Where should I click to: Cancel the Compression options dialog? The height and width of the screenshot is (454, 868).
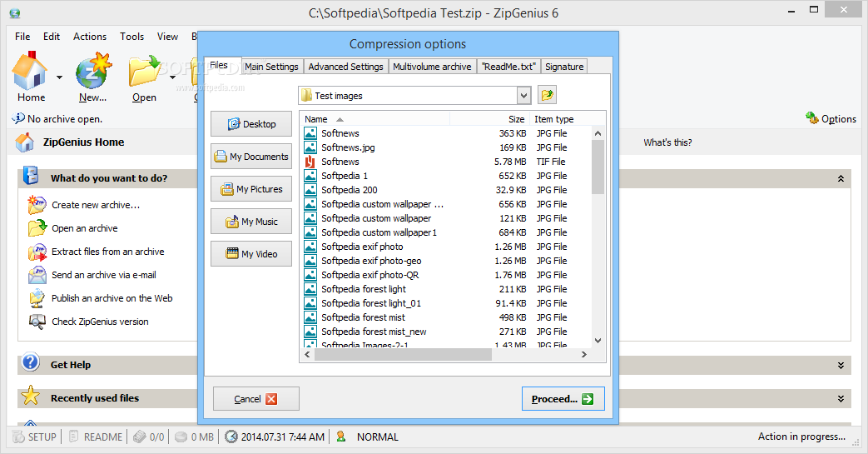pos(255,398)
